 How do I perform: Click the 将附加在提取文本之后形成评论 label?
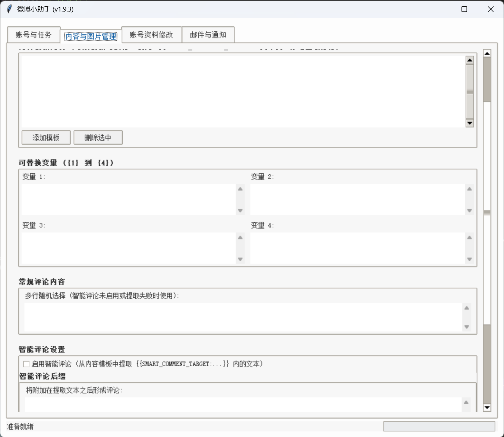tap(74, 390)
